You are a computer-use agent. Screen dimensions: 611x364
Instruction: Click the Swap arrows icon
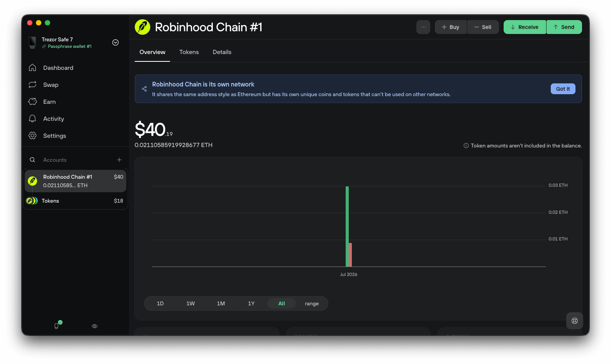point(32,85)
